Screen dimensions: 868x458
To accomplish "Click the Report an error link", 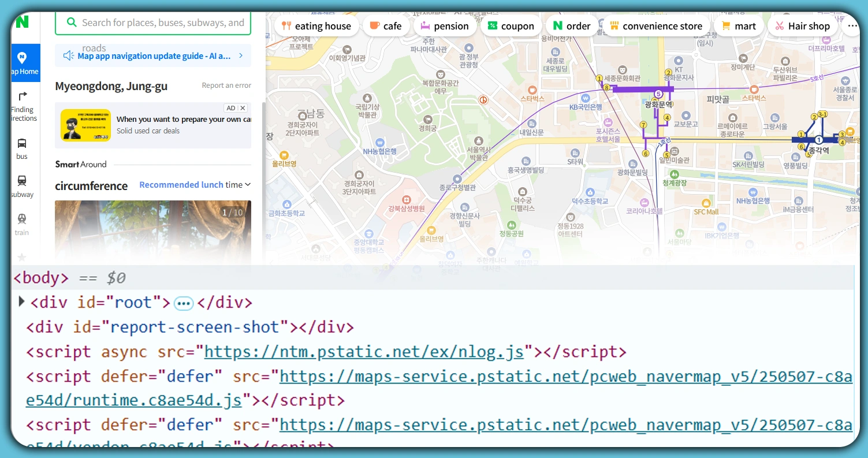I will click(x=227, y=85).
